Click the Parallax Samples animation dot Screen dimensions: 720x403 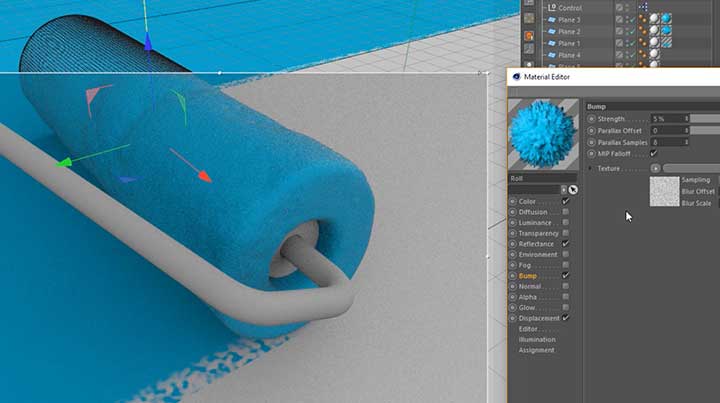591,143
